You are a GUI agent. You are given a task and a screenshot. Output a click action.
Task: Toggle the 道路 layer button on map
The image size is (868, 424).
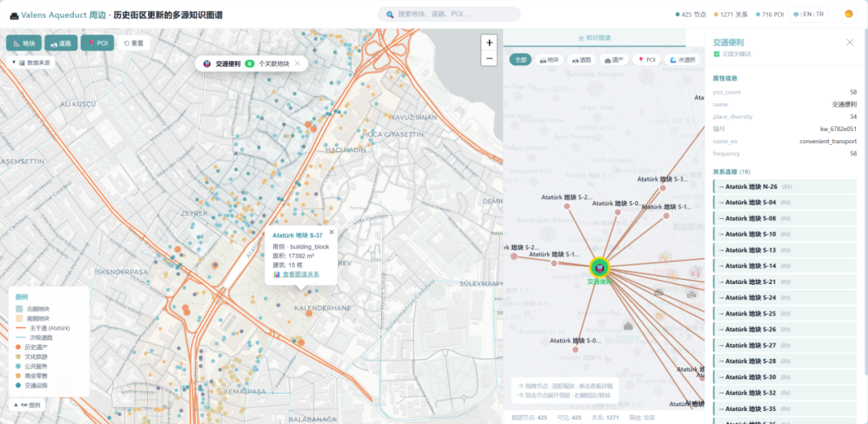point(61,43)
